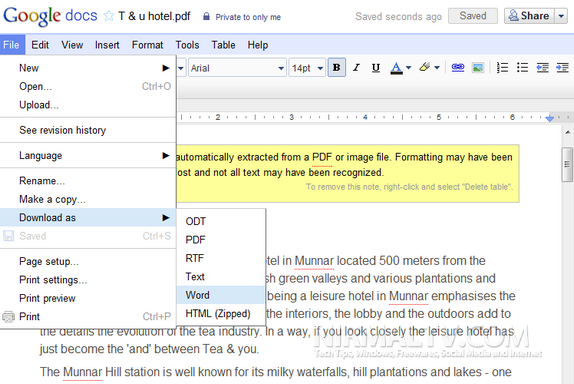The width and height of the screenshot is (574, 384).
Task: Open the text color dropdown arrow
Action: pos(409,68)
